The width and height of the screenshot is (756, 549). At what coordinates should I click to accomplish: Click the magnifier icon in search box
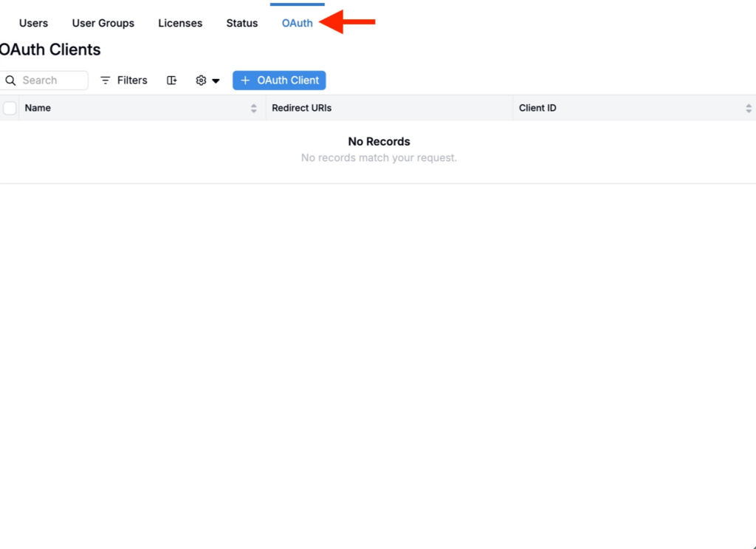pos(10,80)
